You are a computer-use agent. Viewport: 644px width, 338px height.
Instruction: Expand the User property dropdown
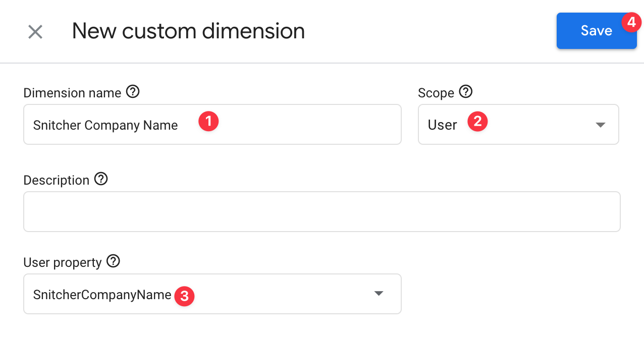pyautogui.click(x=212, y=294)
